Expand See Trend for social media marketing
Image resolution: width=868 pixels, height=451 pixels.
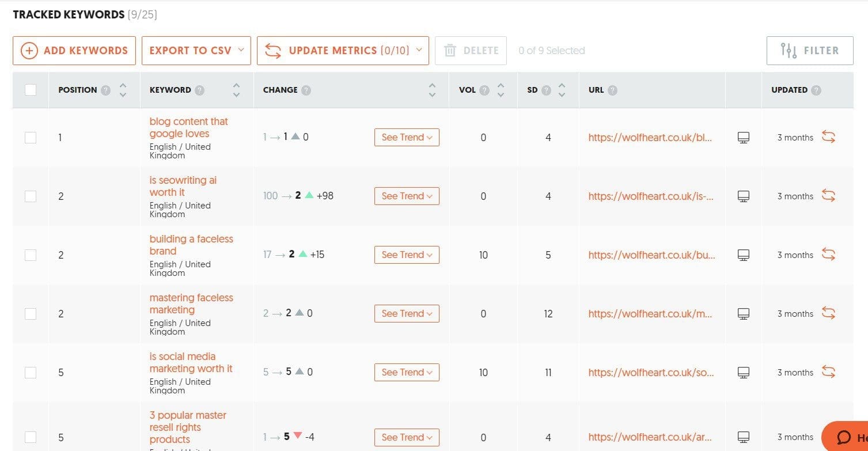point(407,372)
